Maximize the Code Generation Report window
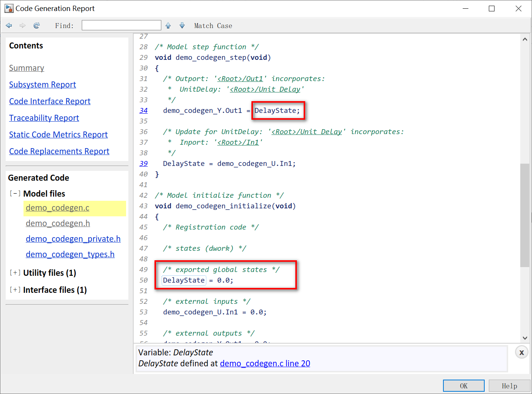This screenshot has width=532, height=394. 491,8
